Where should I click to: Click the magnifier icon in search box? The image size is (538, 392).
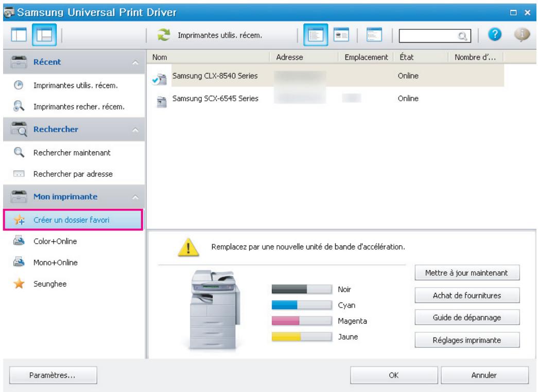(462, 35)
